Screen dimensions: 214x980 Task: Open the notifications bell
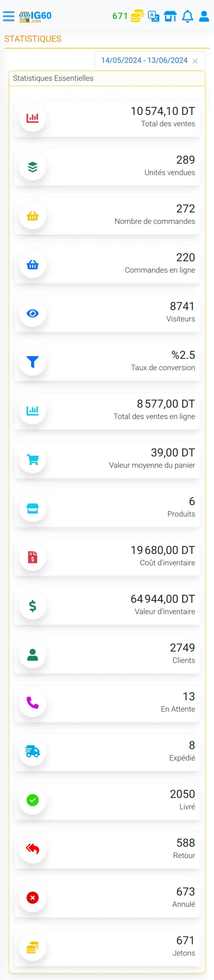coord(187,16)
